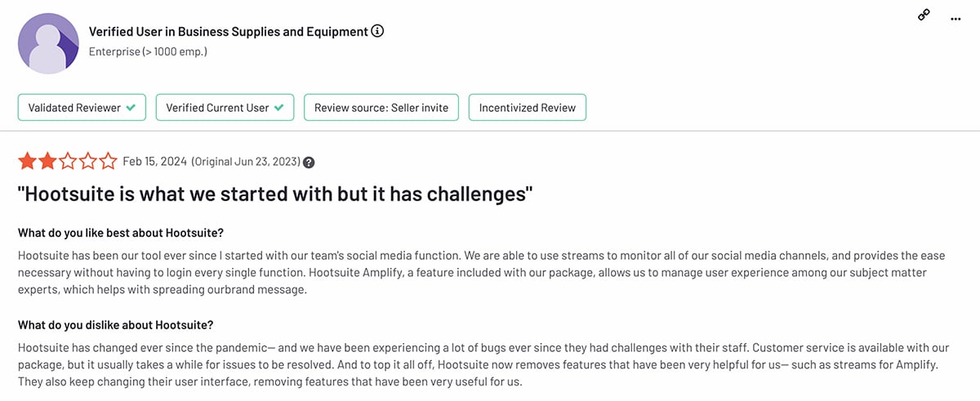Image resolution: width=980 pixels, height=401 pixels.
Task: Click the green checkmark on Validated Reviewer
Action: (x=131, y=108)
